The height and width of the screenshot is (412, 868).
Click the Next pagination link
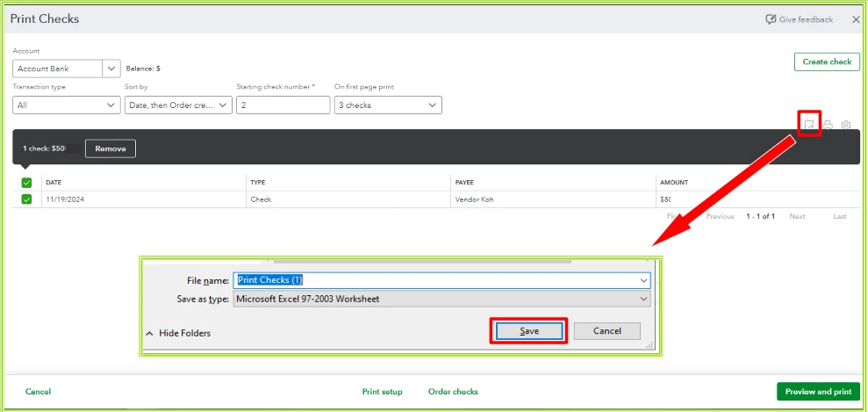797,216
